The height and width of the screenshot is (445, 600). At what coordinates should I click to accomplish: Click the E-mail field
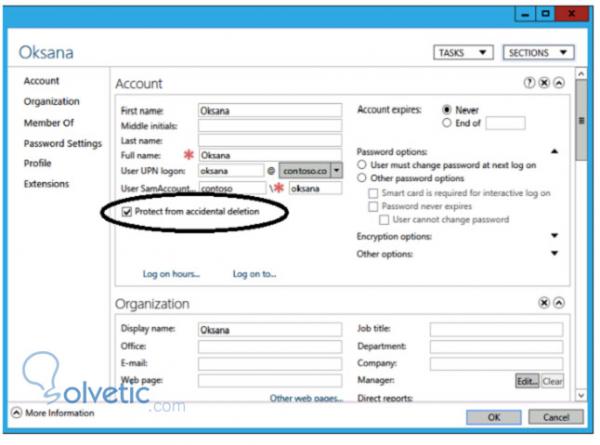pyautogui.click(x=270, y=363)
